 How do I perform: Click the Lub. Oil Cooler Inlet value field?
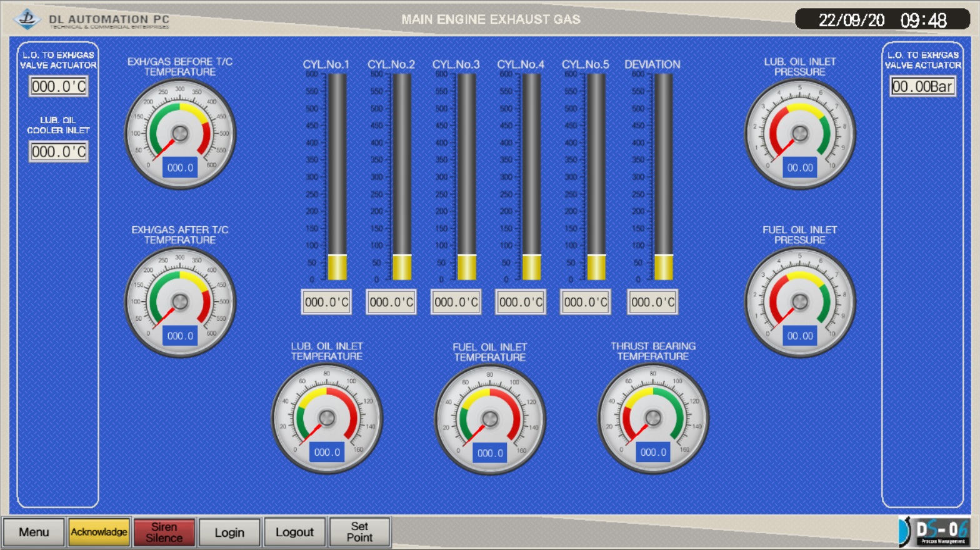(x=59, y=152)
